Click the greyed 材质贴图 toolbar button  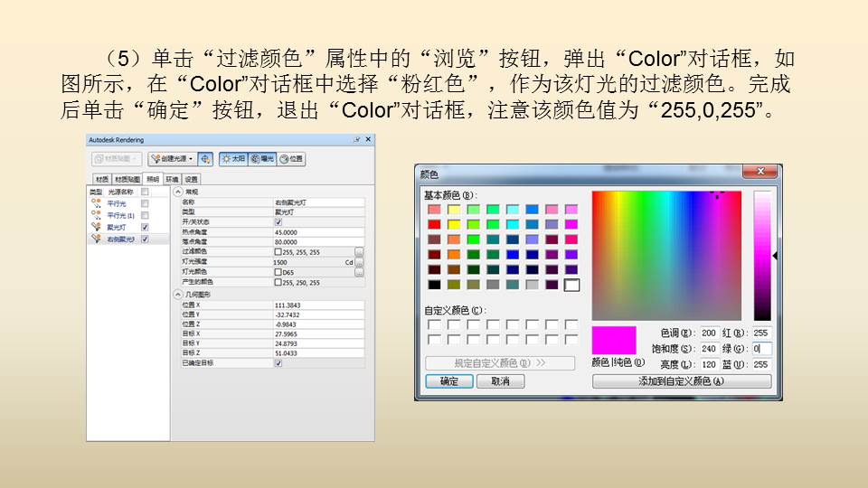(x=117, y=159)
